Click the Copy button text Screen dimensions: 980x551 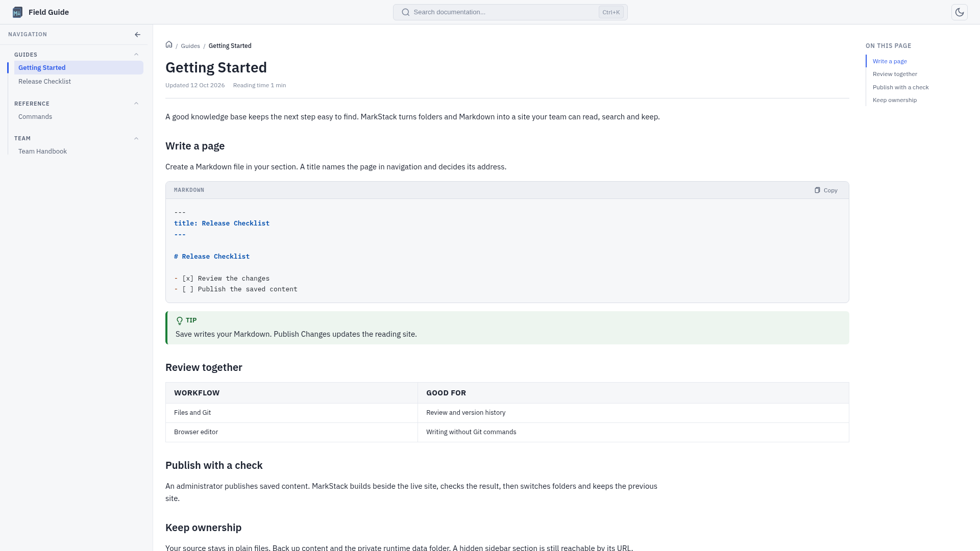pyautogui.click(x=830, y=190)
